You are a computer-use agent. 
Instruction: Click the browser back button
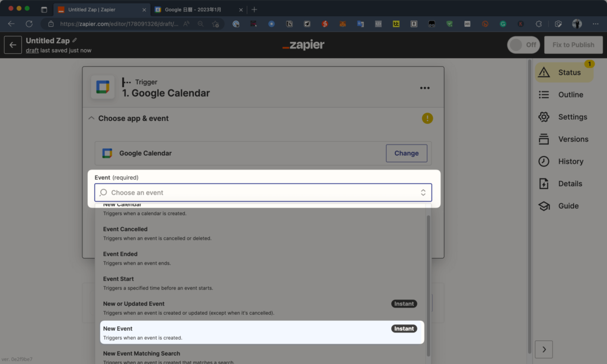point(11,24)
